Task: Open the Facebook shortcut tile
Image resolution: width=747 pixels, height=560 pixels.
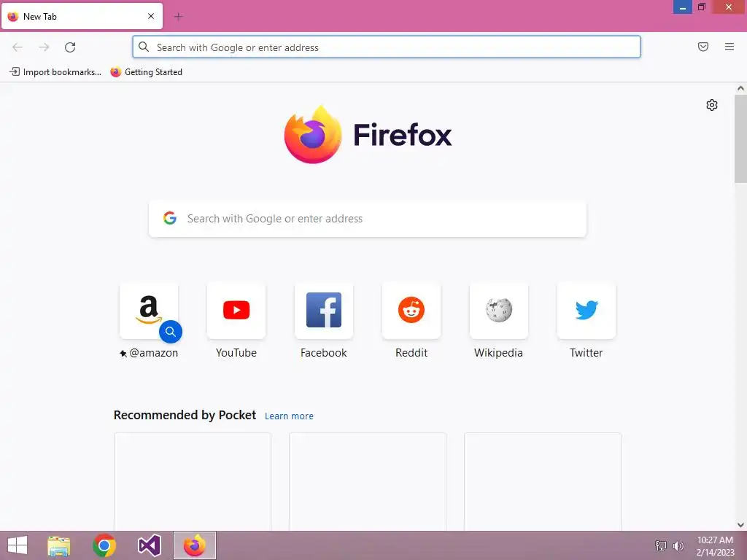Action: pyautogui.click(x=324, y=311)
